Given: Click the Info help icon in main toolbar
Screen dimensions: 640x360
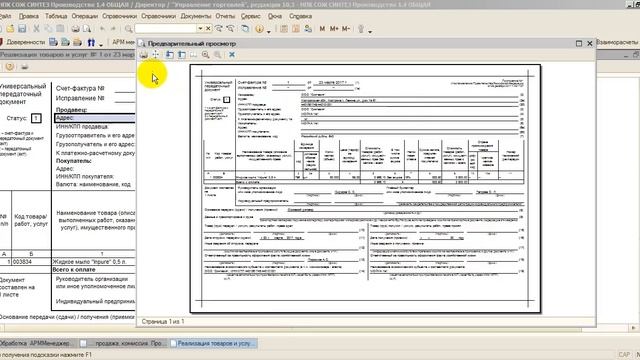Looking at the screenshot, I should (x=259, y=29).
